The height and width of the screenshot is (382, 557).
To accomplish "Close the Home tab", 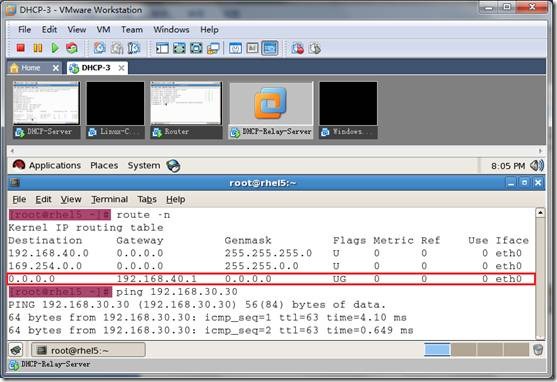I will 56,68.
